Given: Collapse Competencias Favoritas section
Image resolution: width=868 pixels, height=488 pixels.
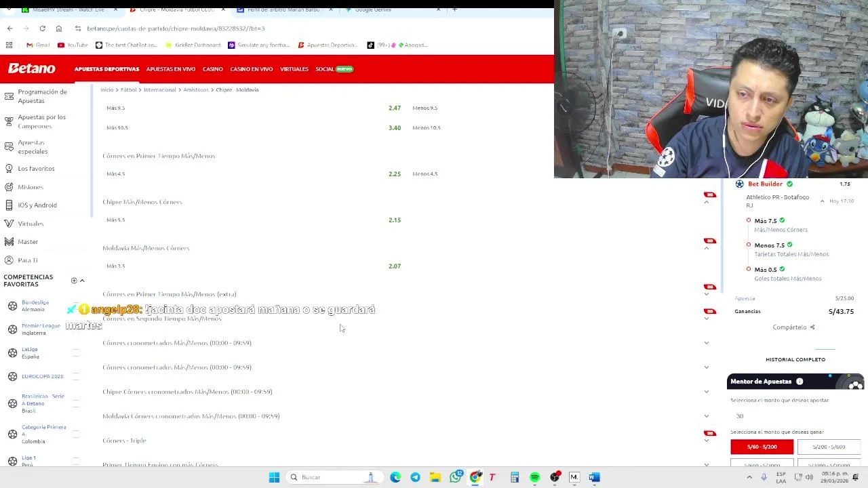Looking at the screenshot, I should point(82,280).
